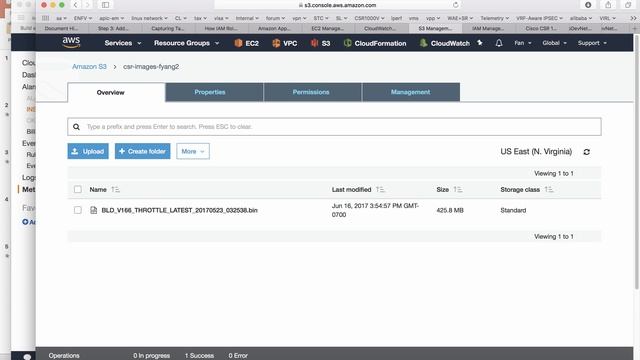The image size is (640, 360).
Task: Open Telemetry bookmarks folder
Action: pos(494,18)
